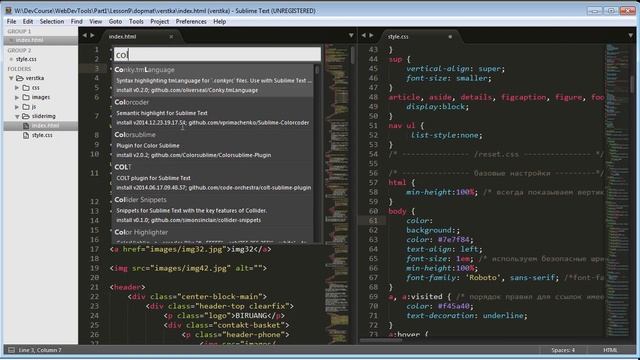Viewport: 640px width, 360px height.
Task: Open style.css in the folder tree
Action: click(41, 135)
